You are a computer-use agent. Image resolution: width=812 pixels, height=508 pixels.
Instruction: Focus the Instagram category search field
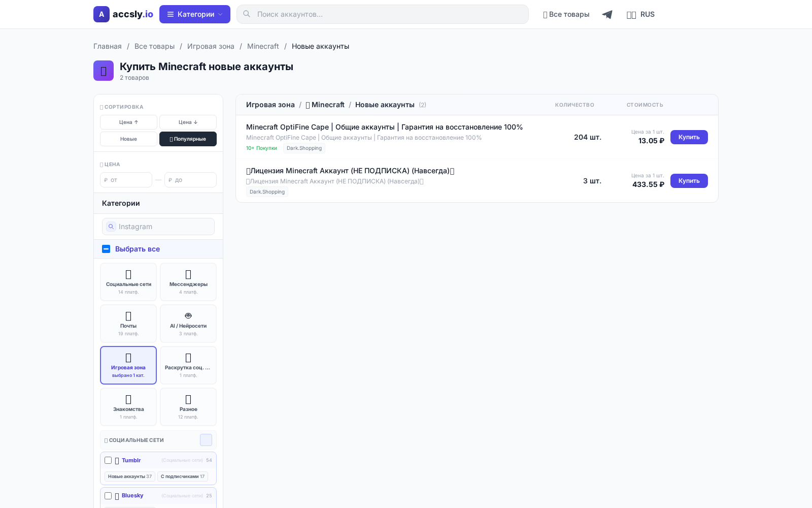tap(158, 227)
